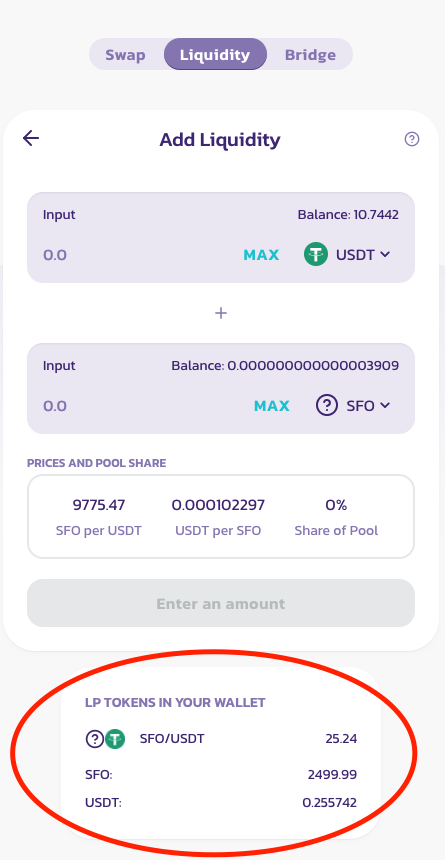Click the USDT balance 10.7442 text
Screen dimensions: 445x860
click(x=348, y=214)
